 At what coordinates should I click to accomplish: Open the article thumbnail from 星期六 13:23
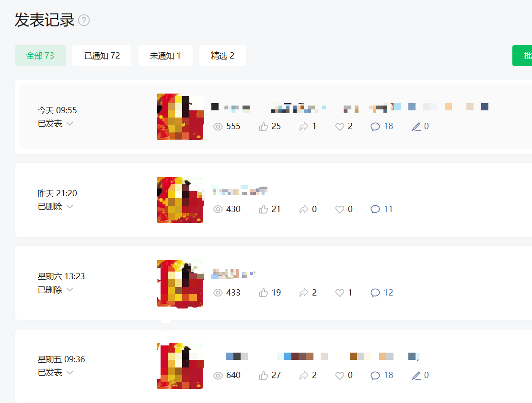click(x=180, y=284)
